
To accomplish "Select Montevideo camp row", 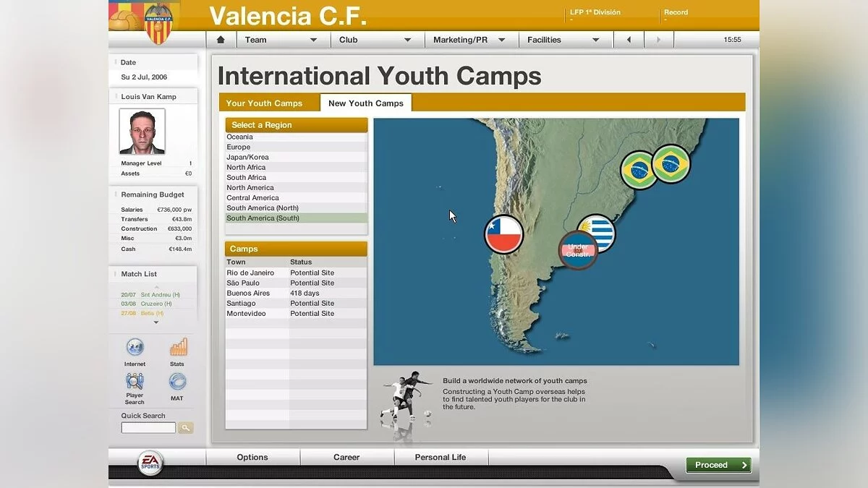I will [297, 313].
